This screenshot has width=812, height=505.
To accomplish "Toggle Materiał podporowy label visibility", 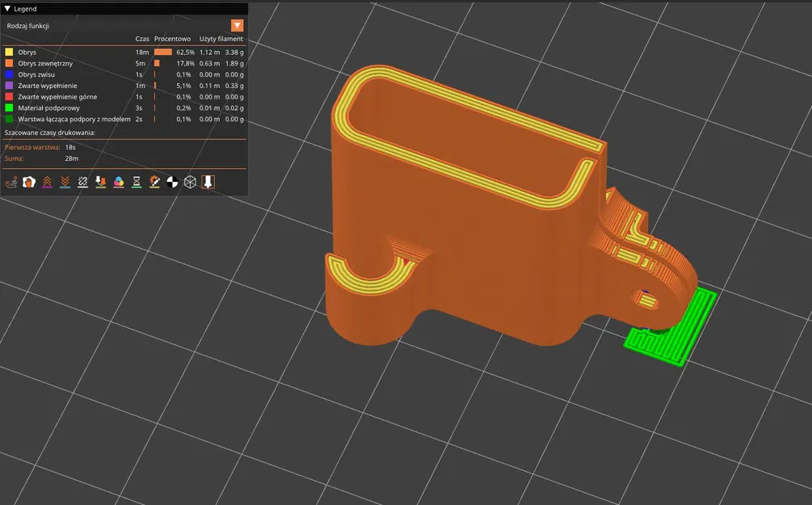I will coord(48,107).
